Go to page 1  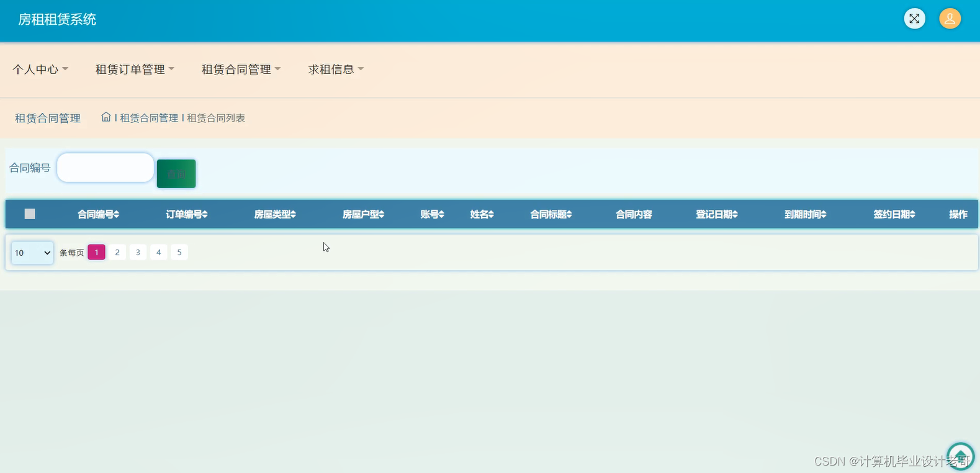96,252
